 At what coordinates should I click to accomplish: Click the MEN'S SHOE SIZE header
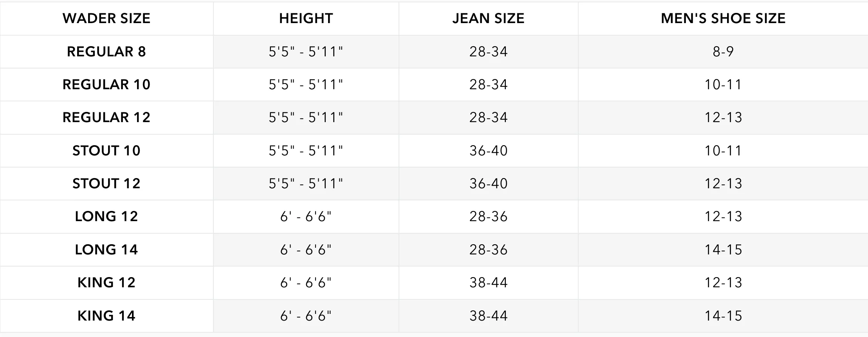[x=723, y=18]
